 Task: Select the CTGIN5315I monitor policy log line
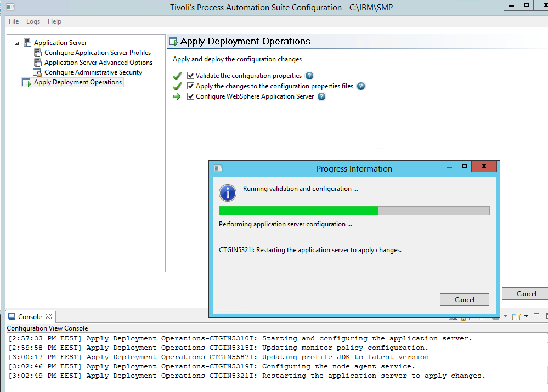pyautogui.click(x=218, y=348)
